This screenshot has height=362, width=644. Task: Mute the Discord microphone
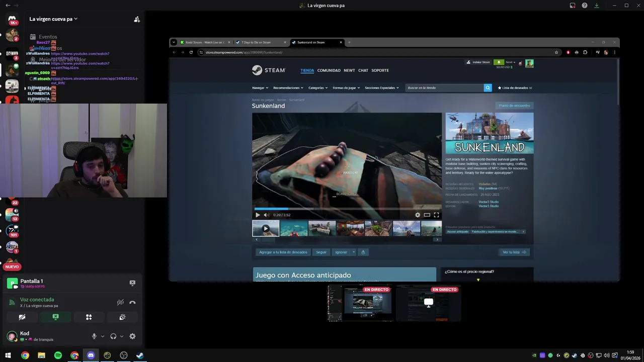click(x=94, y=336)
